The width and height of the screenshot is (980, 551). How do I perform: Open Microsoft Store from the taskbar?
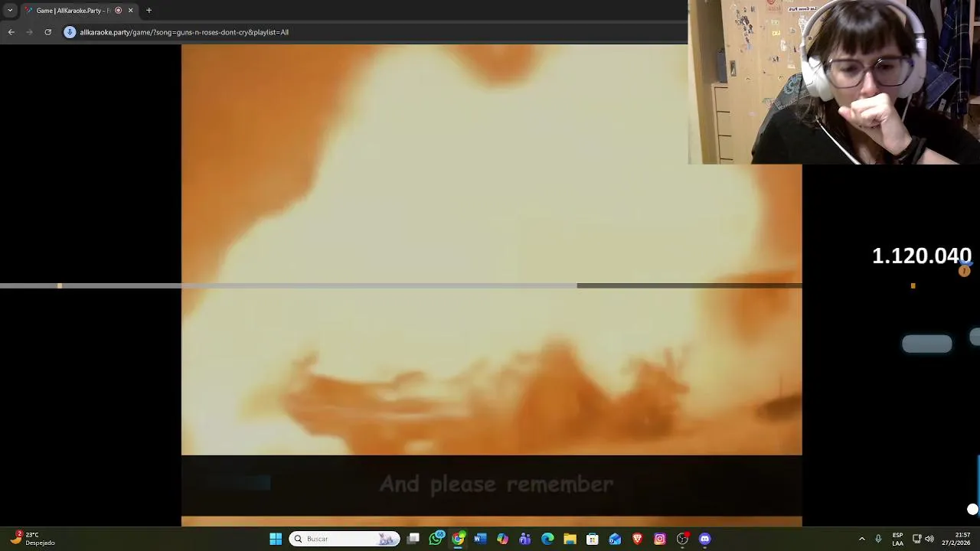[x=592, y=539]
